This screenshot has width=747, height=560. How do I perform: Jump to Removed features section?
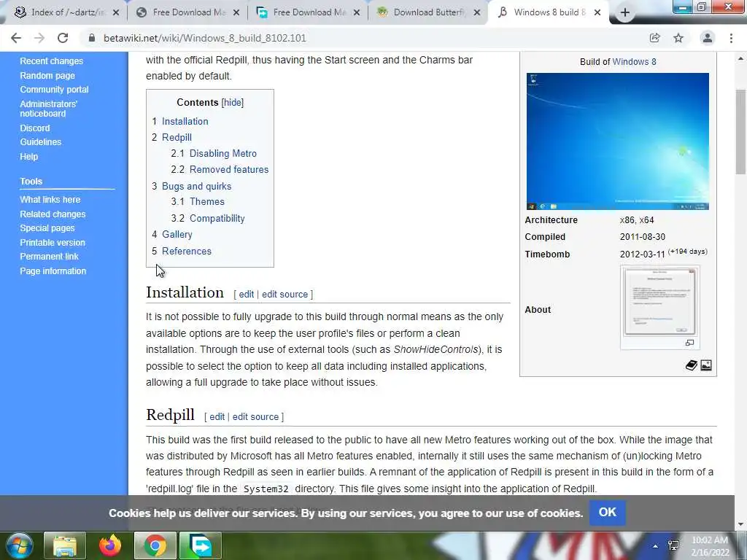[229, 169]
